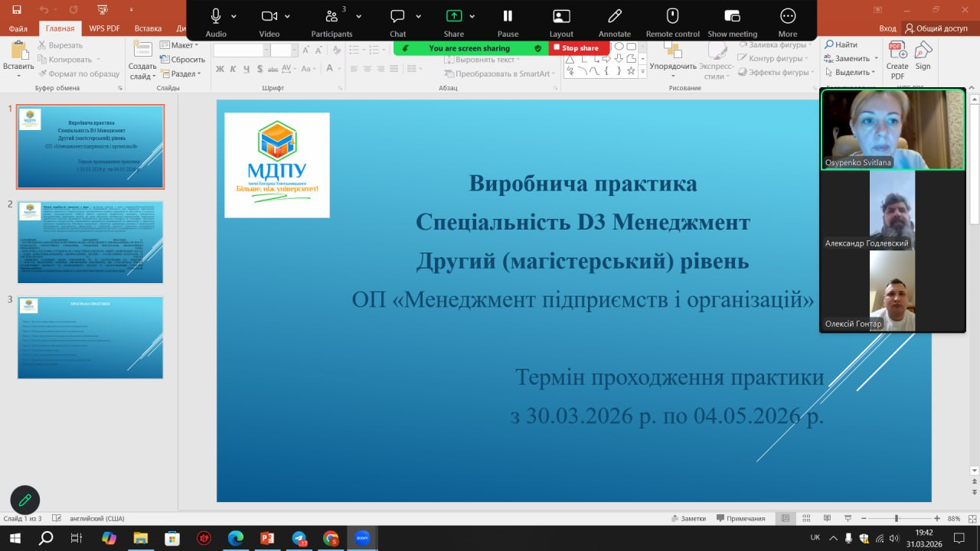The image size is (980, 551).
Task: Expand the Audio options arrow
Action: [x=234, y=16]
